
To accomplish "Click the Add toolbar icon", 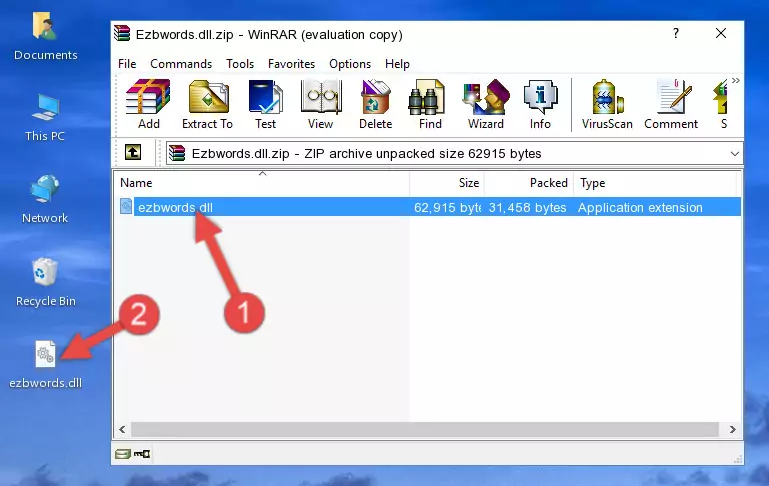I will point(148,104).
